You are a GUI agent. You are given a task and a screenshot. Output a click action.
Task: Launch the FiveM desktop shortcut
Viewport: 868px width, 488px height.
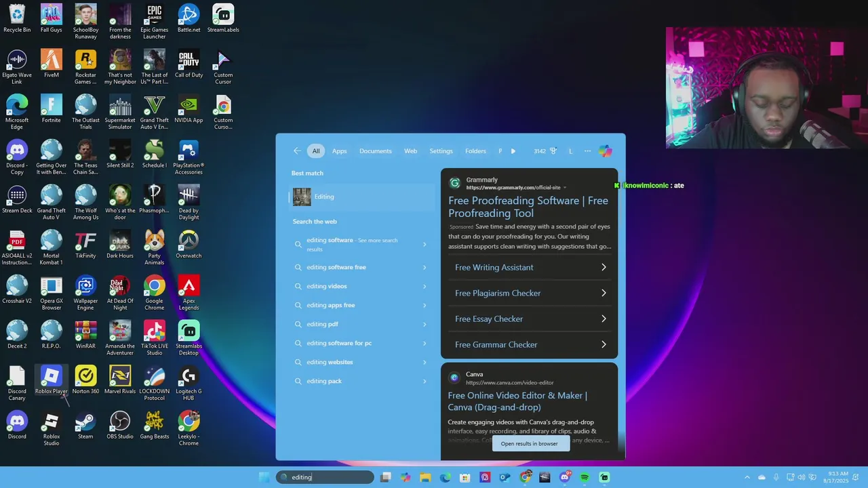tap(52, 64)
